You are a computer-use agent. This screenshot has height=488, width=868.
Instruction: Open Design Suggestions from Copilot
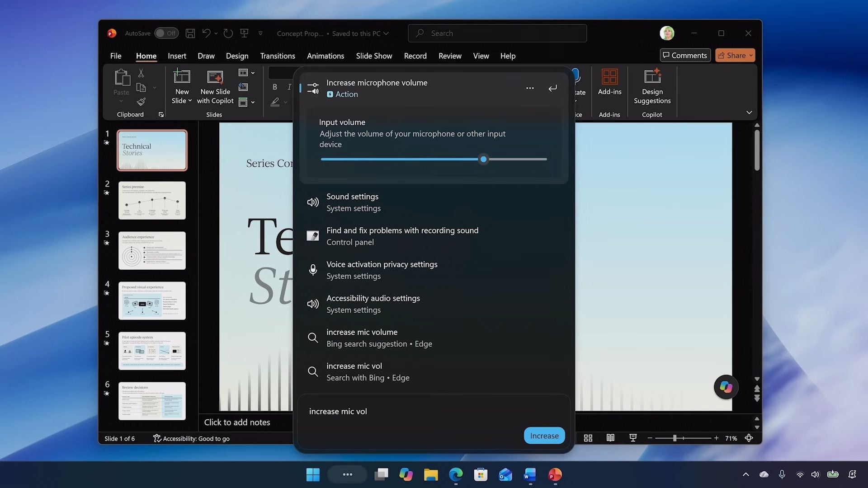(x=652, y=87)
